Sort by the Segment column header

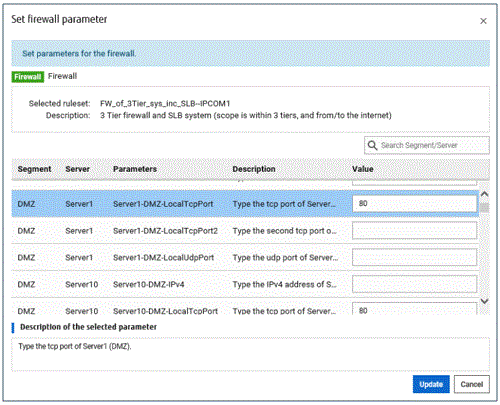(34, 169)
